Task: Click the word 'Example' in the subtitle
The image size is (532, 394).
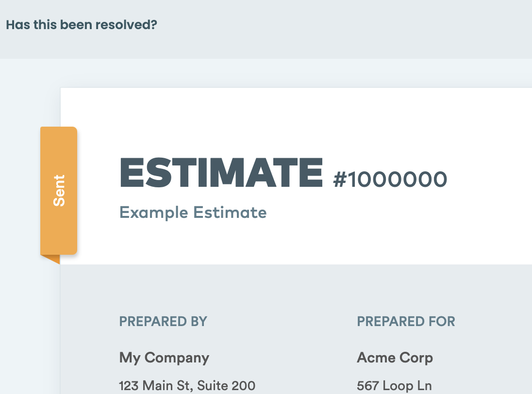Action: pyautogui.click(x=154, y=213)
